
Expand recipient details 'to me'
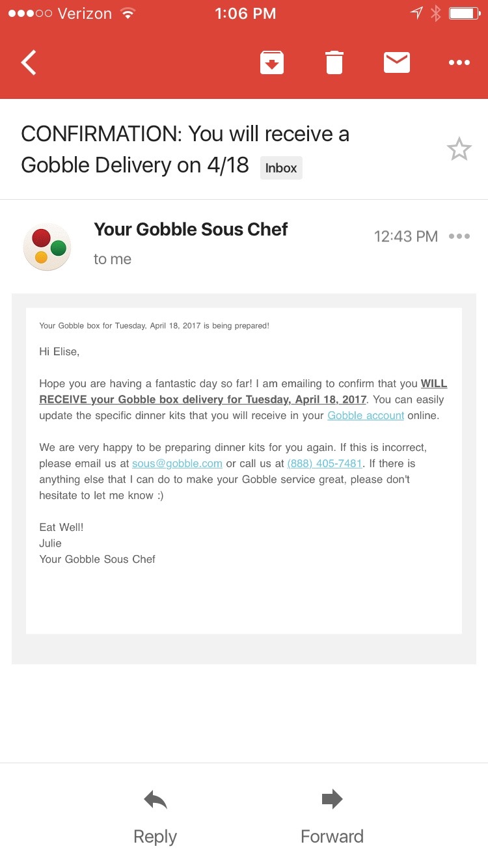(x=113, y=259)
